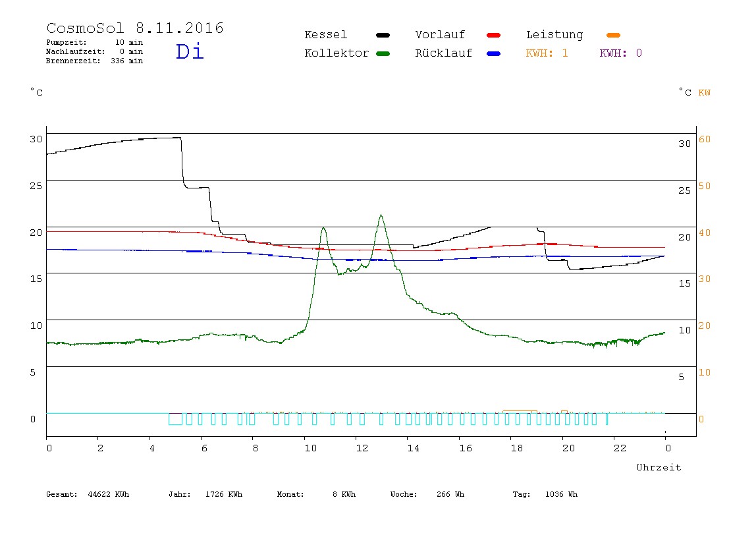Click the 'Brennerzeit: 336 min' line

pos(95,61)
